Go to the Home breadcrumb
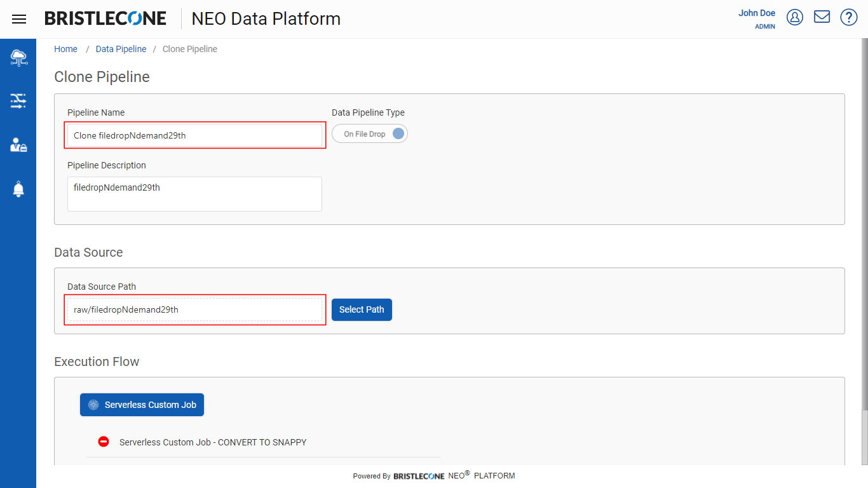The height and width of the screenshot is (488, 868). pos(66,49)
